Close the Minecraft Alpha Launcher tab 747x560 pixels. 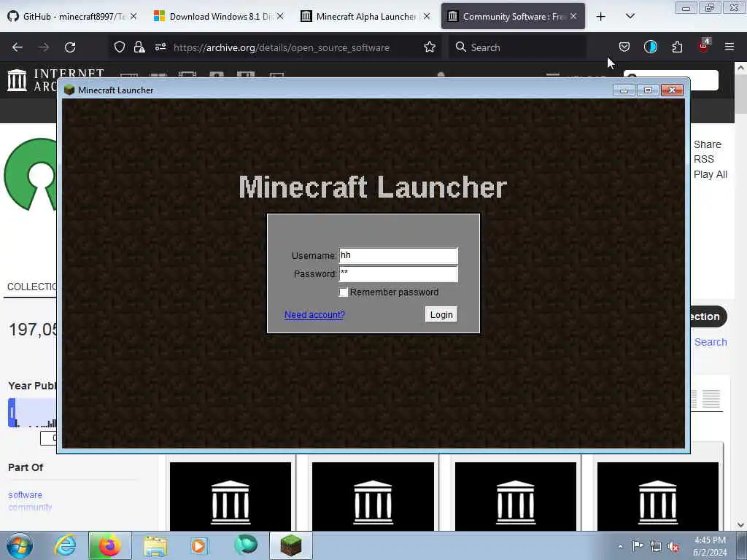[x=427, y=16]
